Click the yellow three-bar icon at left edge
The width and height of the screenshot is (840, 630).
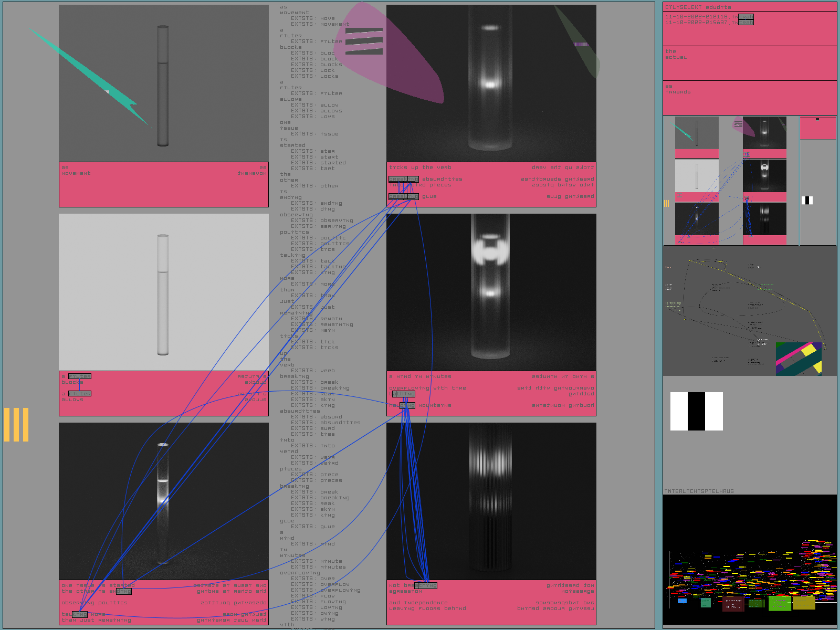16,425
